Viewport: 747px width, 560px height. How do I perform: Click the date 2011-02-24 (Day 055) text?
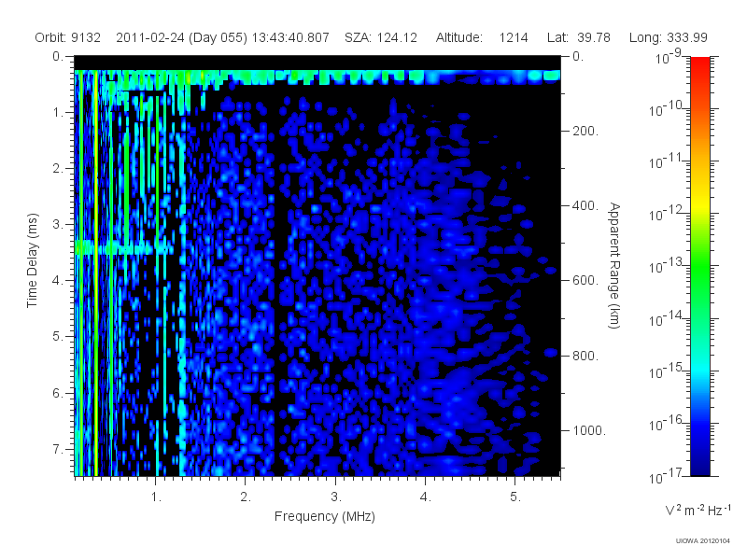click(181, 37)
